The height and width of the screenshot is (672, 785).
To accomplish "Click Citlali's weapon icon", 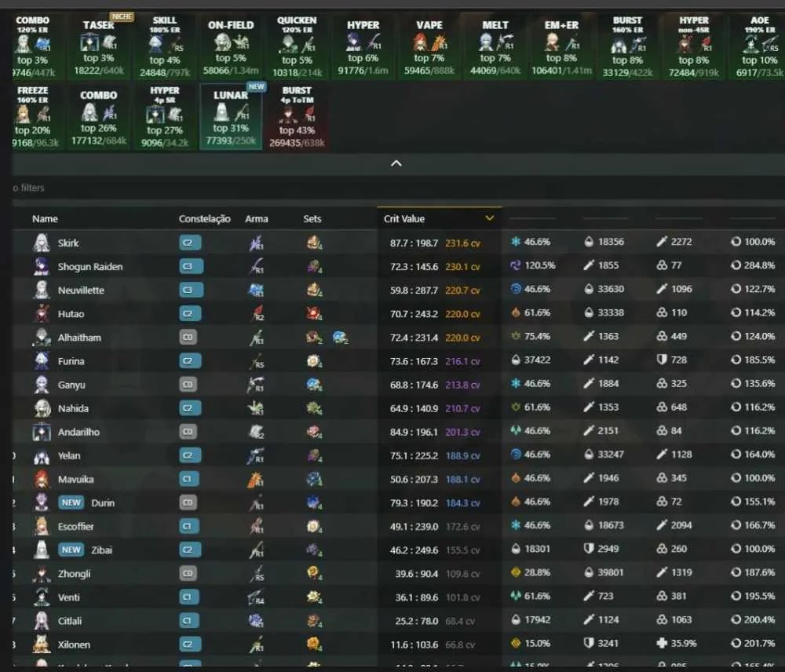I will (x=257, y=621).
